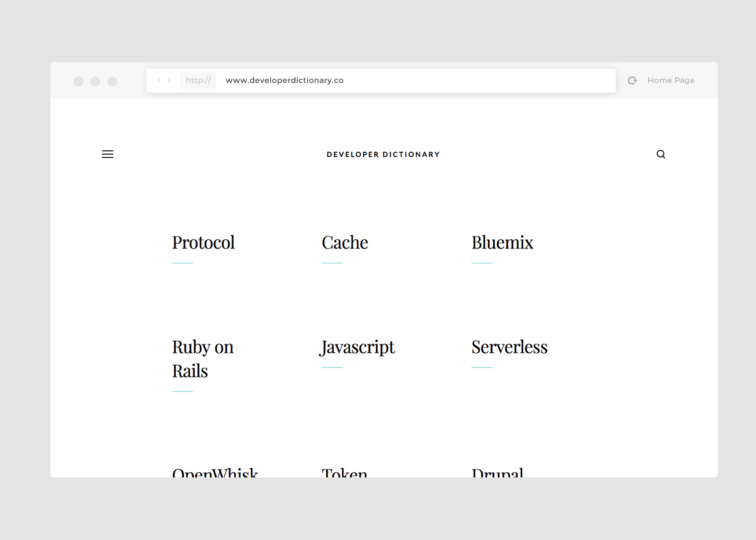This screenshot has height=540, width=756.
Task: Open the OpenWhisk entry
Action: [x=215, y=472]
